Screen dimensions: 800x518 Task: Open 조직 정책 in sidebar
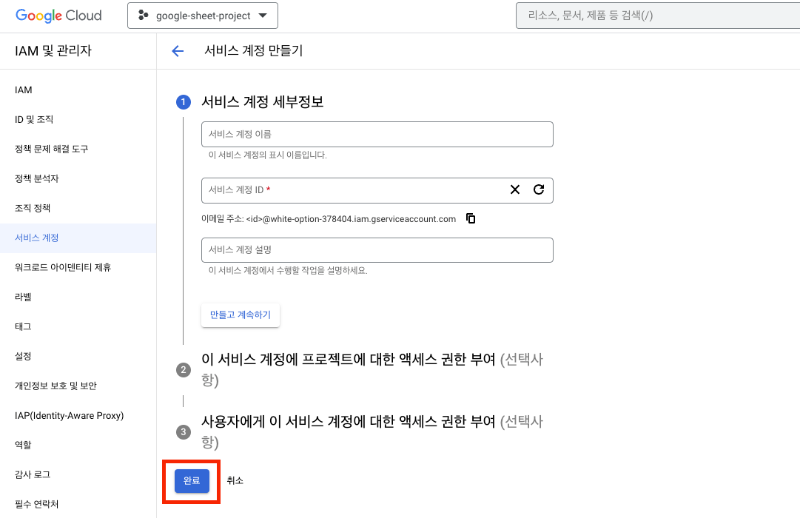(32, 208)
